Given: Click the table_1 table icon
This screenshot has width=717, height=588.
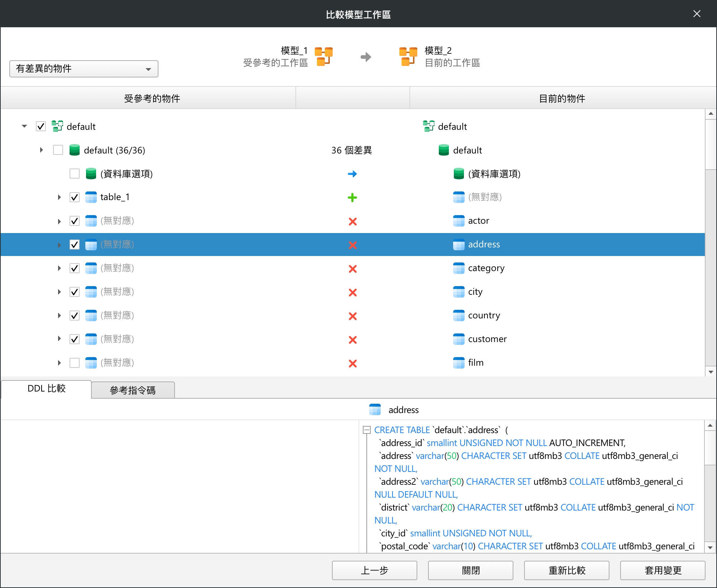Looking at the screenshot, I should point(91,197).
